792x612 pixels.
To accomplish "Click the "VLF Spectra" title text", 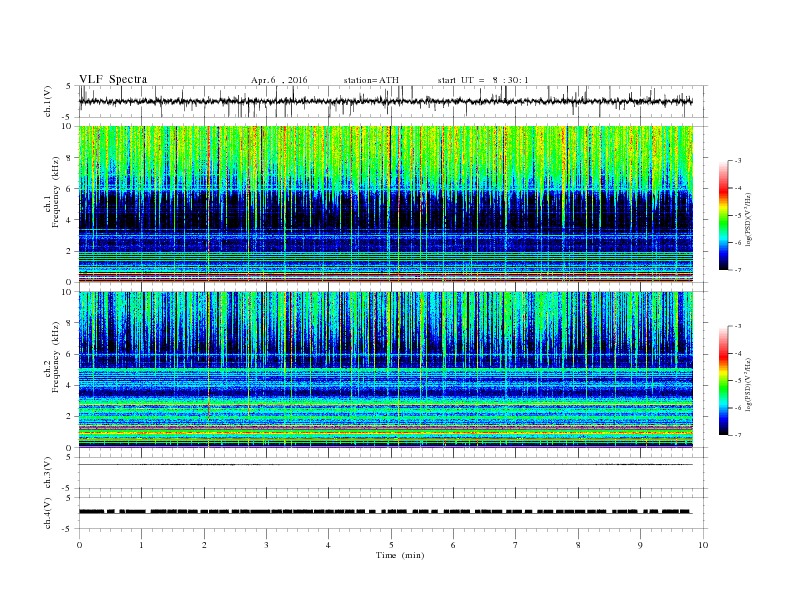I will 113,79.
